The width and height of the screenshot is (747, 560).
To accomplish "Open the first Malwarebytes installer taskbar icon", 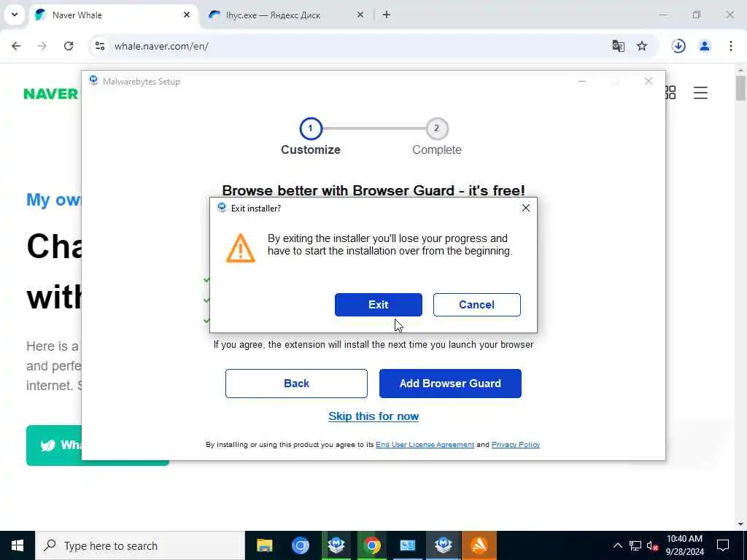I will coord(336,545).
